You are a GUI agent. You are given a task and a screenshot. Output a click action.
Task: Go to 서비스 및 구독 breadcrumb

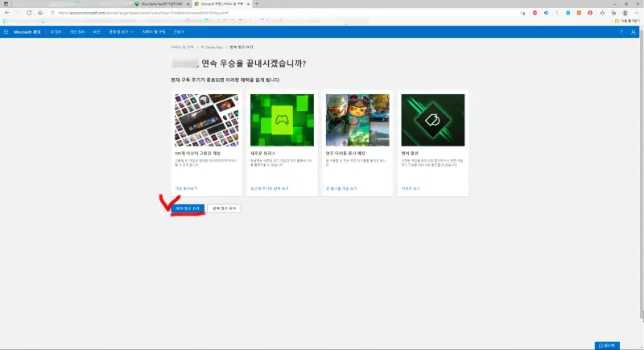pyautogui.click(x=183, y=47)
